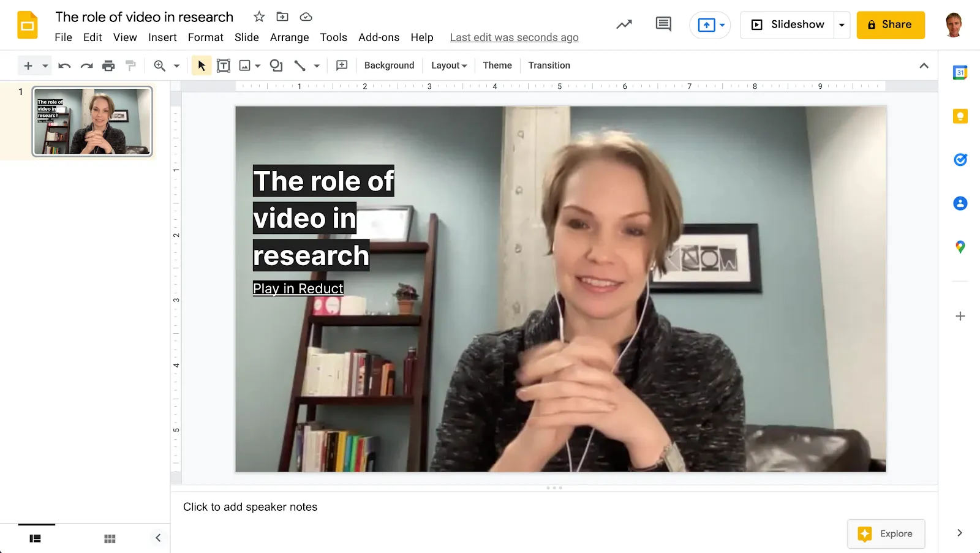Switch to grid view
This screenshot has width=980, height=553.
pyautogui.click(x=110, y=538)
